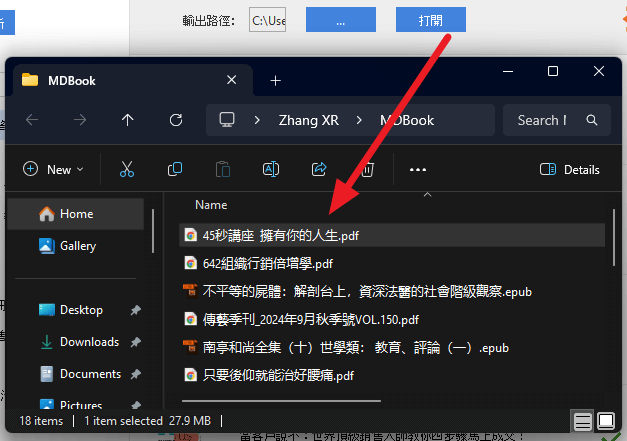Maximize the File Explorer window
The image size is (627, 441).
[553, 71]
